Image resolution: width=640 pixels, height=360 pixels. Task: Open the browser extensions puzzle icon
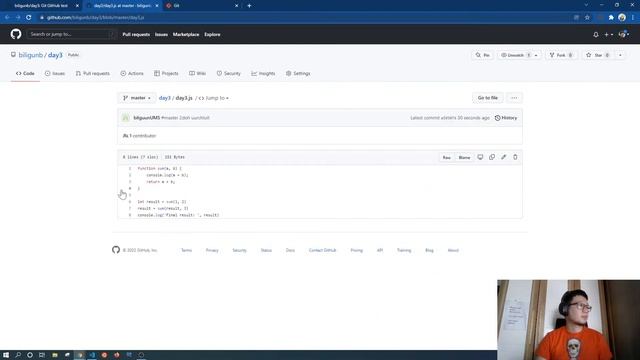point(611,18)
